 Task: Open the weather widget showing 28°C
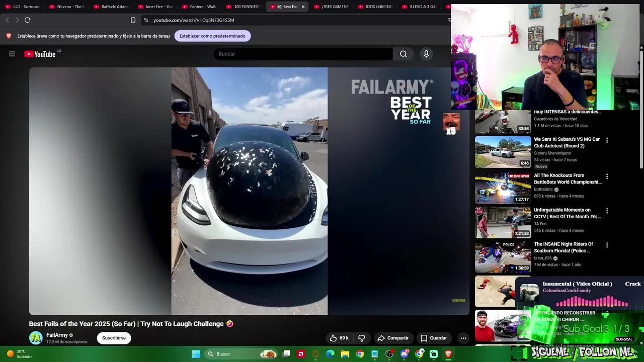pyautogui.click(x=19, y=354)
